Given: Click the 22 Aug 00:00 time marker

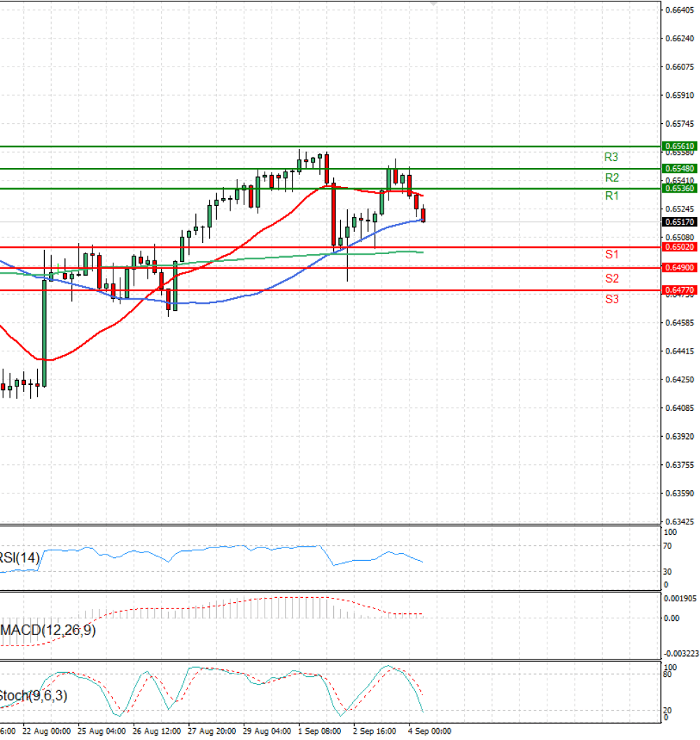Looking at the screenshot, I should point(46,731).
